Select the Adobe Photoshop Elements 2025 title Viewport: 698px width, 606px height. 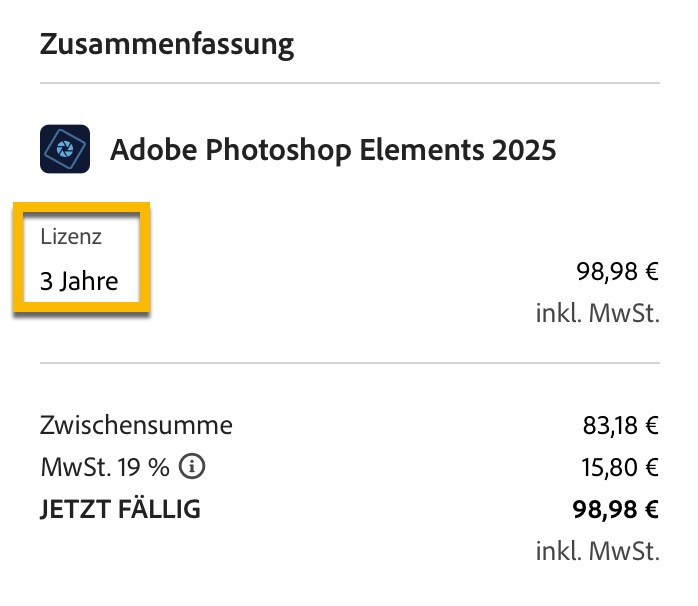pos(332,150)
